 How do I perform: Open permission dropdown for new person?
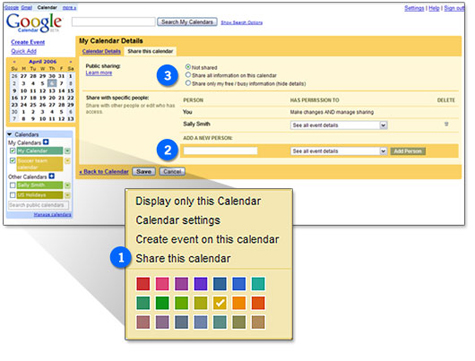point(339,151)
